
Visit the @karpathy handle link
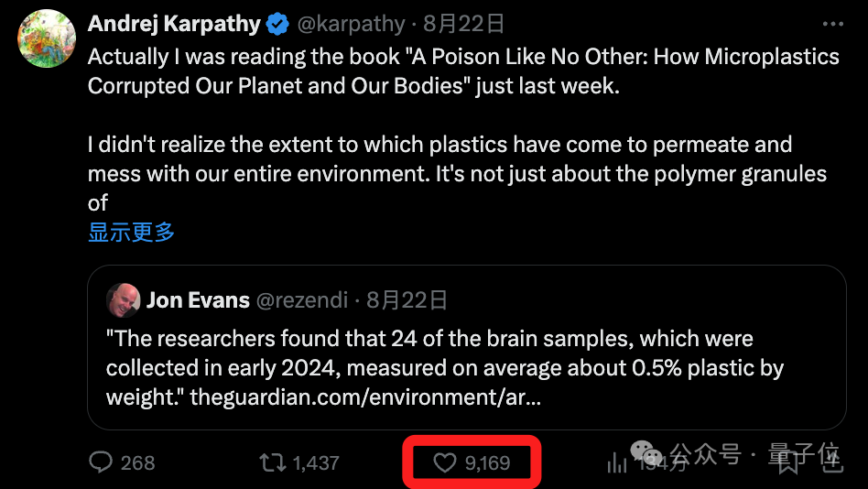tap(351, 24)
